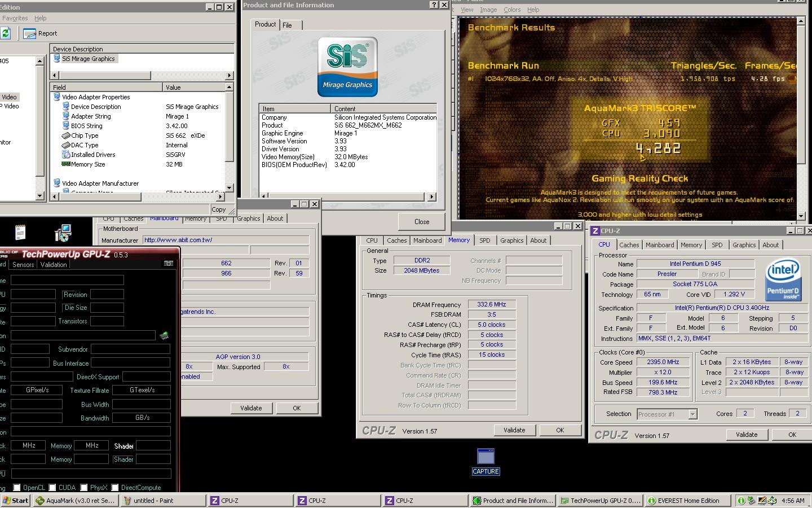This screenshot has height=508, width=812.
Task: Open the CAPTURE desktop icon
Action: (486, 461)
